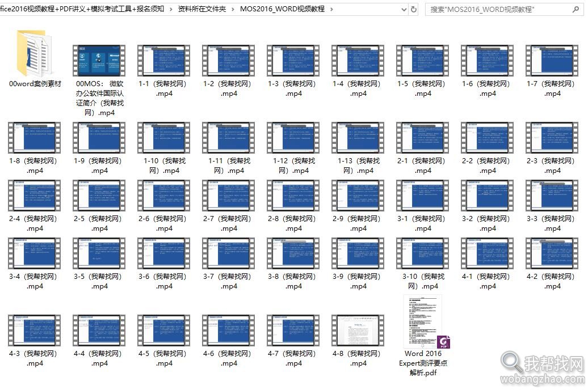
Task: Select the 1-4 mp4 video icon
Action: pos(358,61)
